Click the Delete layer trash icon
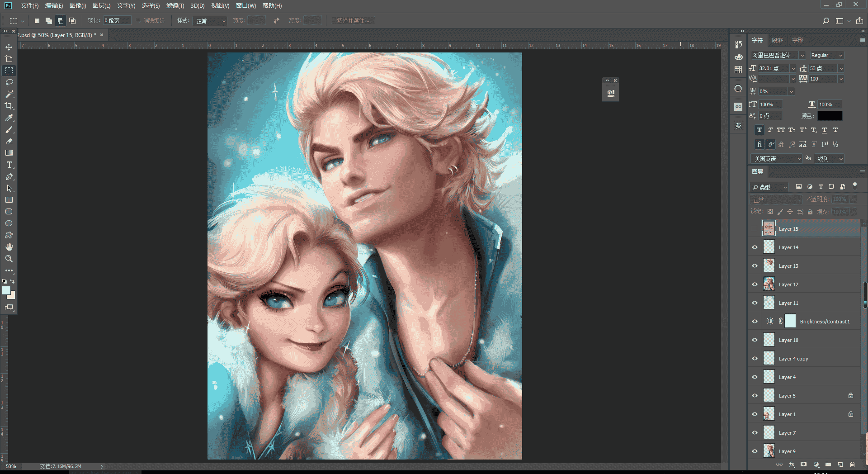 click(852, 465)
